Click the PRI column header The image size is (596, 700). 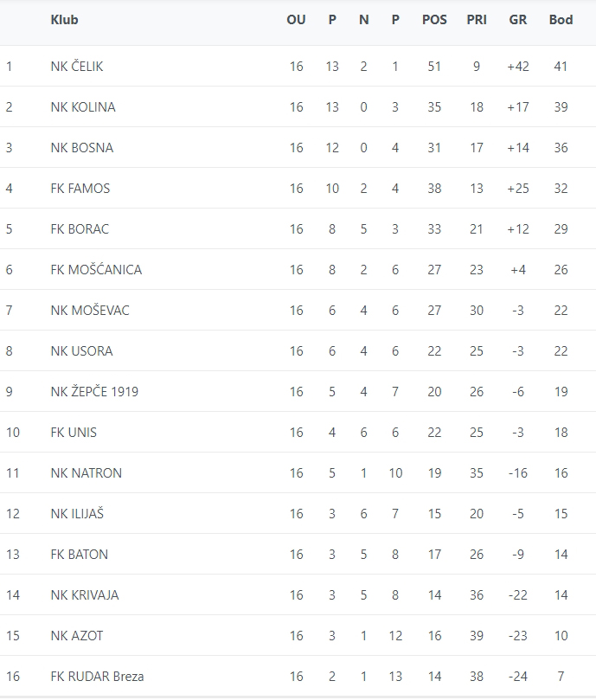pyautogui.click(x=477, y=20)
